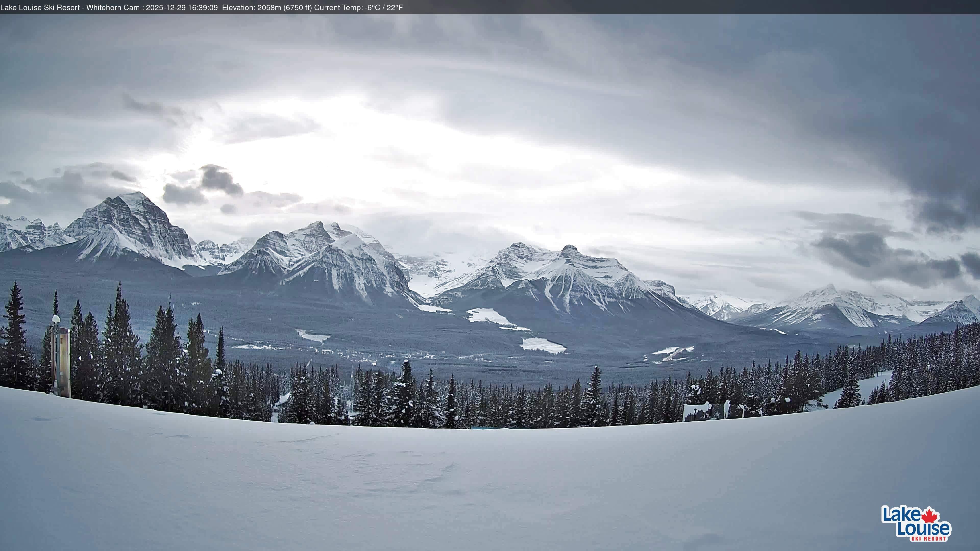Select the Whitehorn Cam label in the header
The image size is (980, 551).
[x=113, y=6]
